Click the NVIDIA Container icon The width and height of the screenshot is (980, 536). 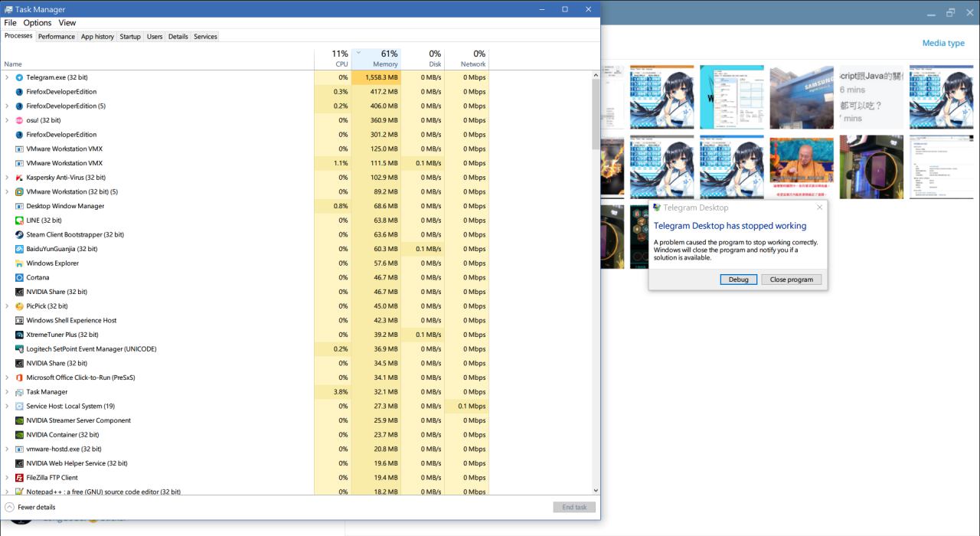(x=19, y=435)
